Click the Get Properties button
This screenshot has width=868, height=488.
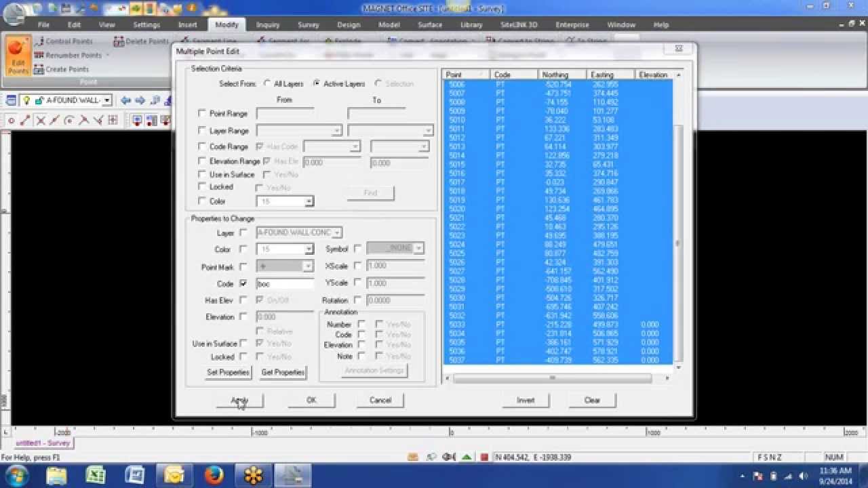[283, 372]
